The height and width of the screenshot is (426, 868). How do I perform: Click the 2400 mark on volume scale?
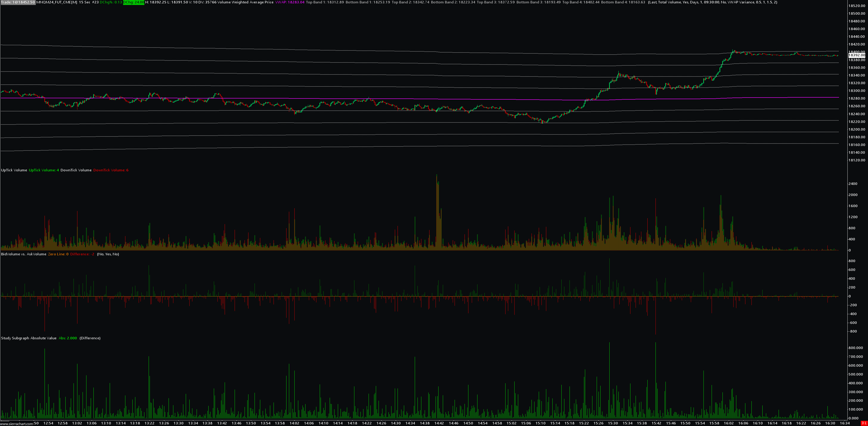click(853, 184)
